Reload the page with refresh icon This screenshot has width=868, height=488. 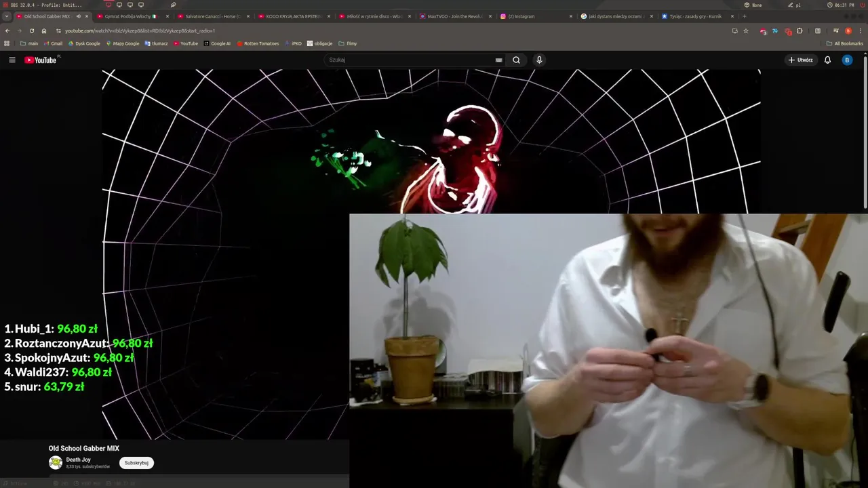(32, 30)
